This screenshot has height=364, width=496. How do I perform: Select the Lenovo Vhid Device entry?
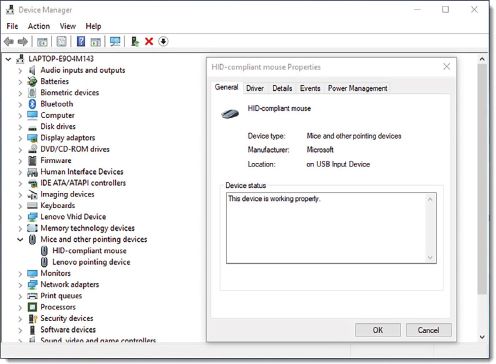73,217
